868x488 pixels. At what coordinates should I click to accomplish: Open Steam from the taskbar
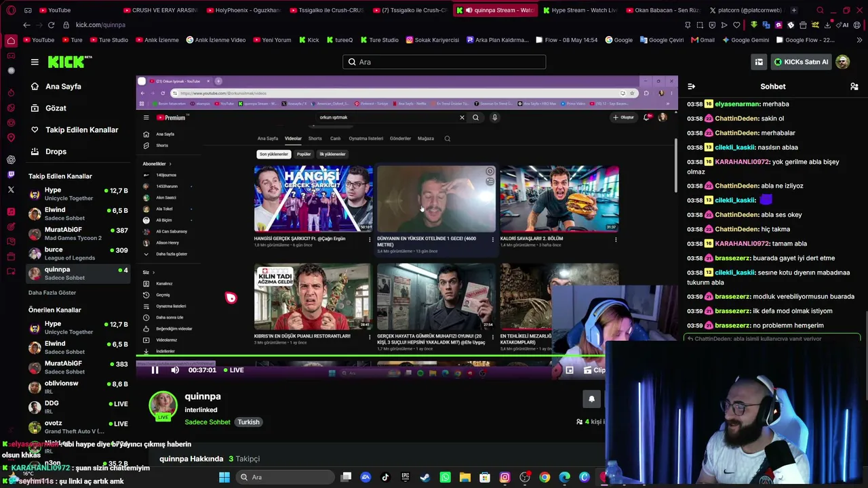tap(425, 477)
